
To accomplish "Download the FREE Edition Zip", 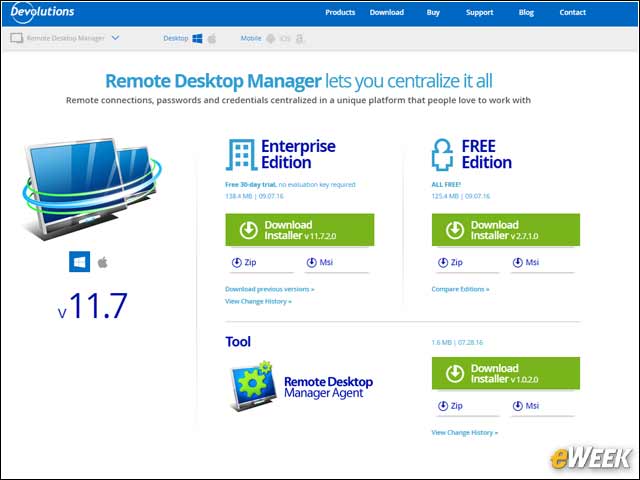I will 450,262.
